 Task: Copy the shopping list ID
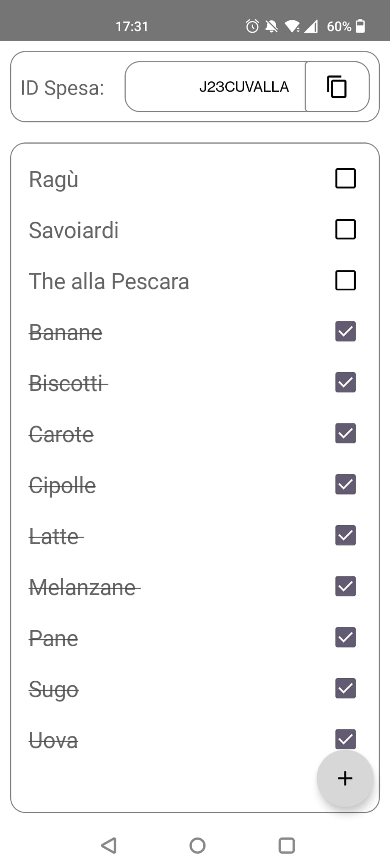coord(337,87)
